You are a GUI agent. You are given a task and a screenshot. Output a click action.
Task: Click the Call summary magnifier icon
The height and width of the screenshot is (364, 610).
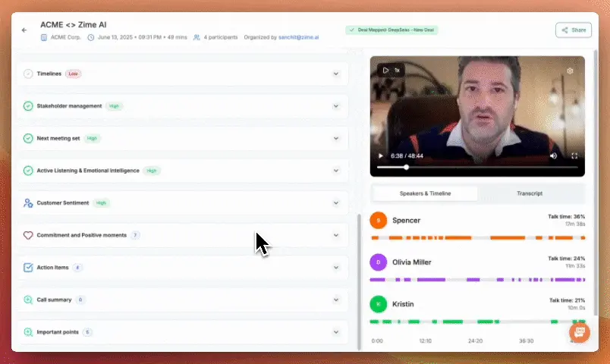[x=28, y=300]
